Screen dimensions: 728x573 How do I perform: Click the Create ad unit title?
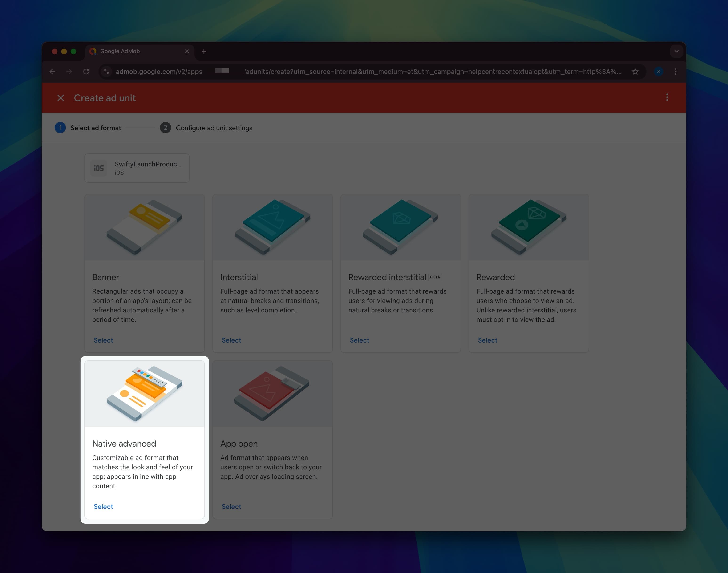(105, 98)
